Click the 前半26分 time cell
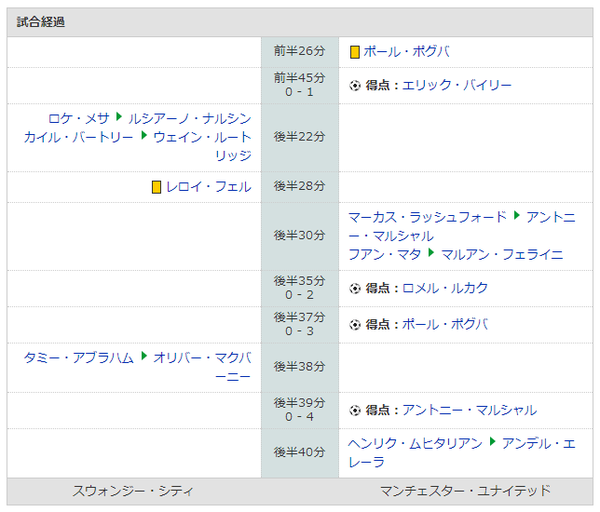 pos(300,52)
